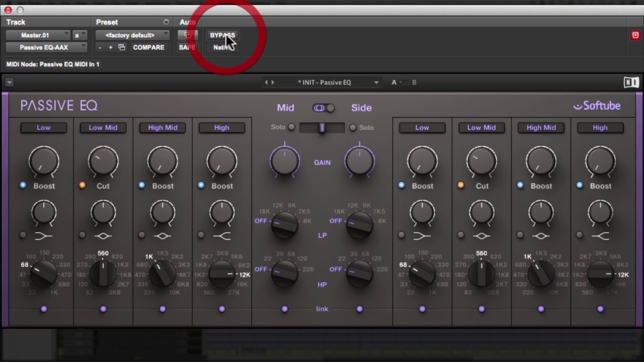
Task: Click the COMPARE button
Action: click(148, 47)
